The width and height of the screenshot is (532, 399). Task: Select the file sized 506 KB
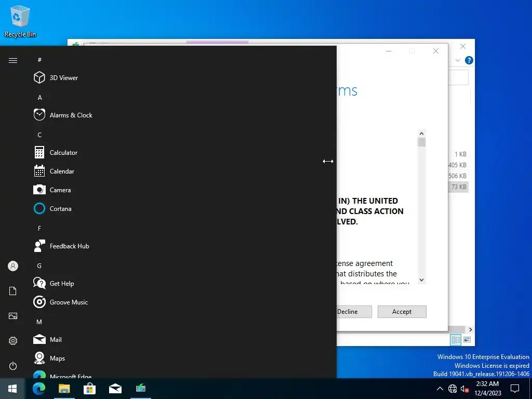[x=457, y=176]
